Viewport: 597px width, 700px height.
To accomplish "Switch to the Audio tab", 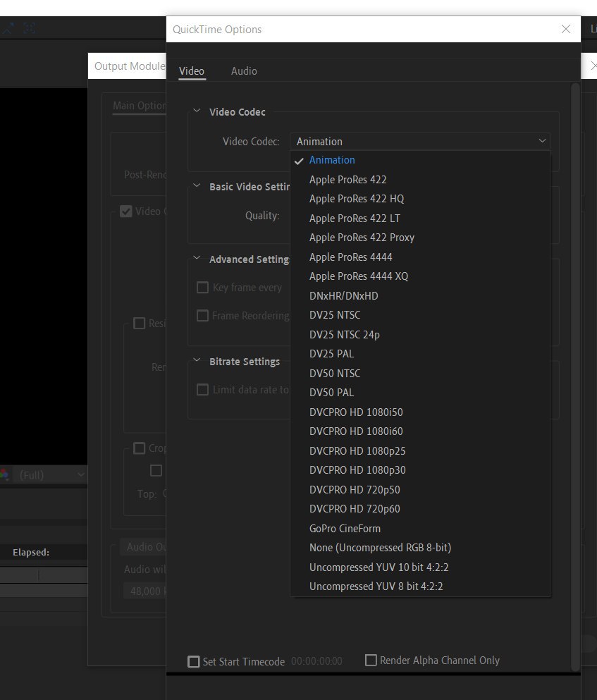I will [244, 71].
